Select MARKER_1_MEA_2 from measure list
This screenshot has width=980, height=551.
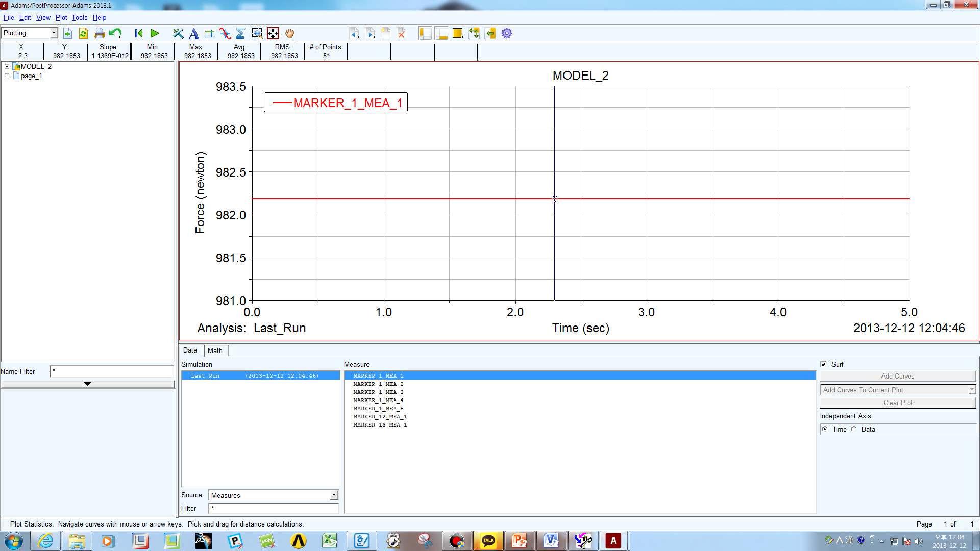pyautogui.click(x=378, y=384)
